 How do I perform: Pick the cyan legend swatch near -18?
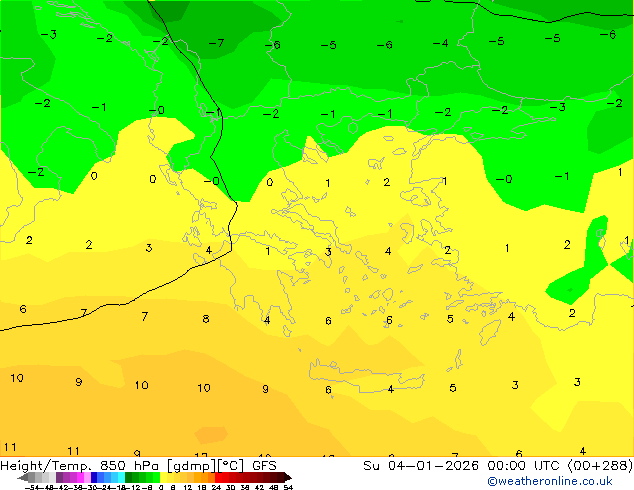[x=122, y=477]
